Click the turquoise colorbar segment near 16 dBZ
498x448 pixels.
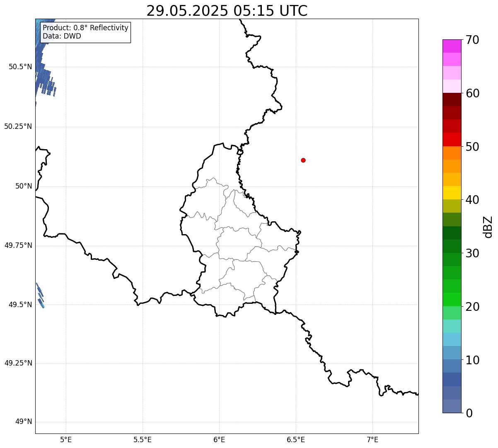[452, 326]
